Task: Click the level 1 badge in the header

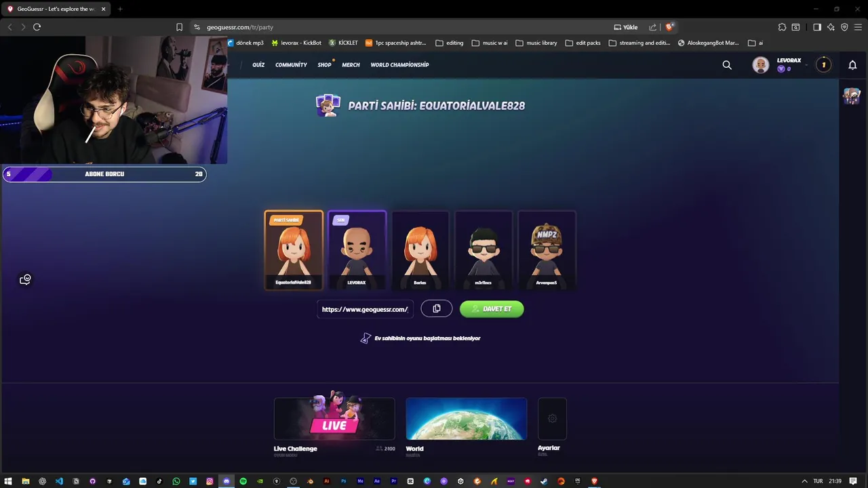Action: [823, 65]
